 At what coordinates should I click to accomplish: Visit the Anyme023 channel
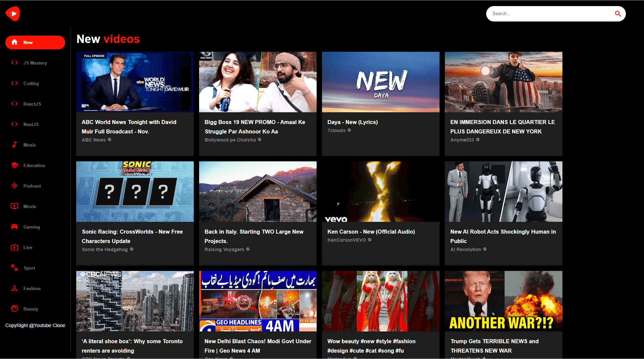462,140
